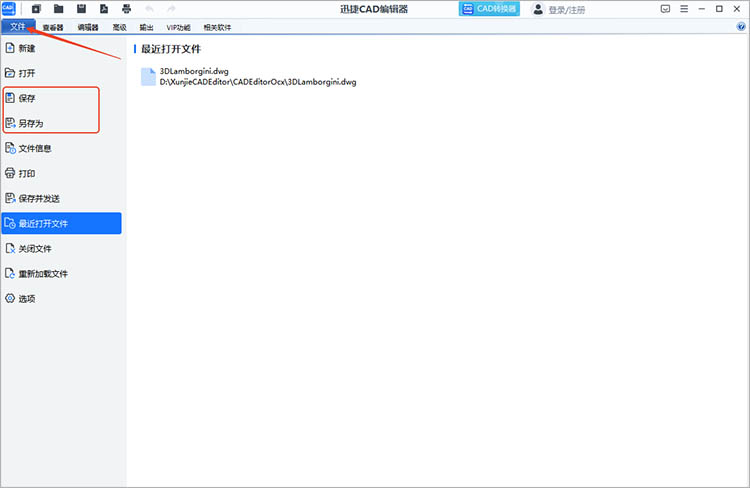
Task: Click the blue help question icon
Action: 741,27
